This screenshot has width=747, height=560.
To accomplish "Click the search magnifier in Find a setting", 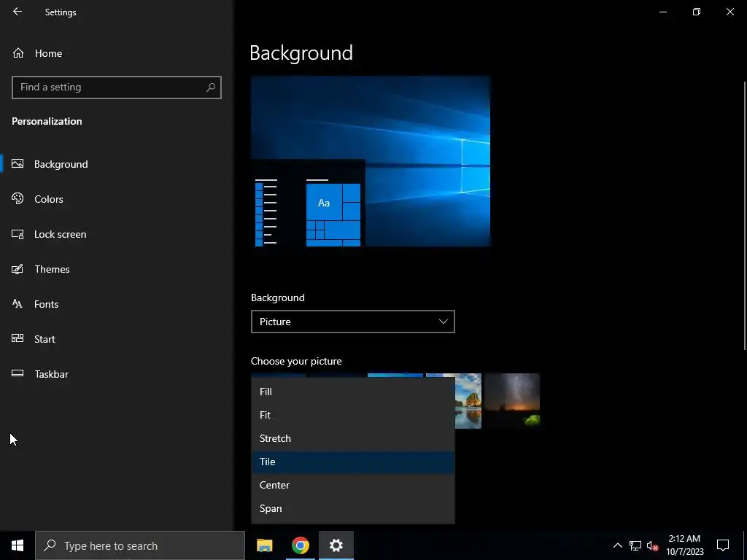I will coord(211,87).
